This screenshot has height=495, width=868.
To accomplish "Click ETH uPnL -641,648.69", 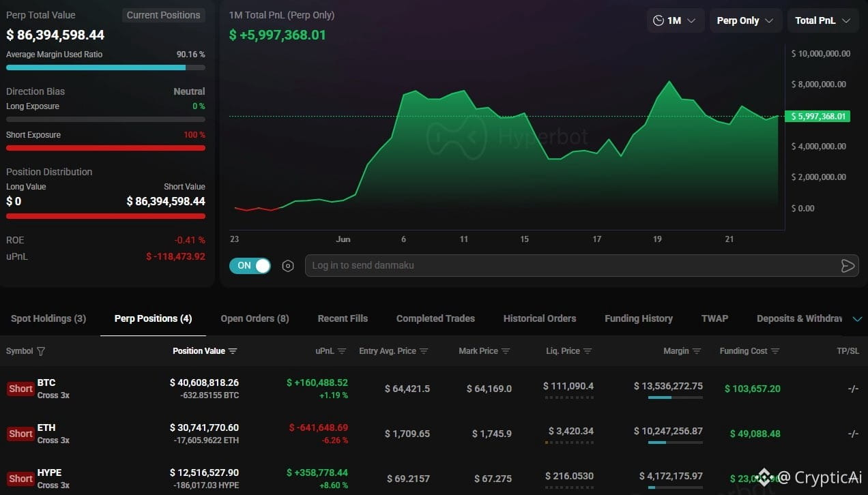I will coord(319,427).
